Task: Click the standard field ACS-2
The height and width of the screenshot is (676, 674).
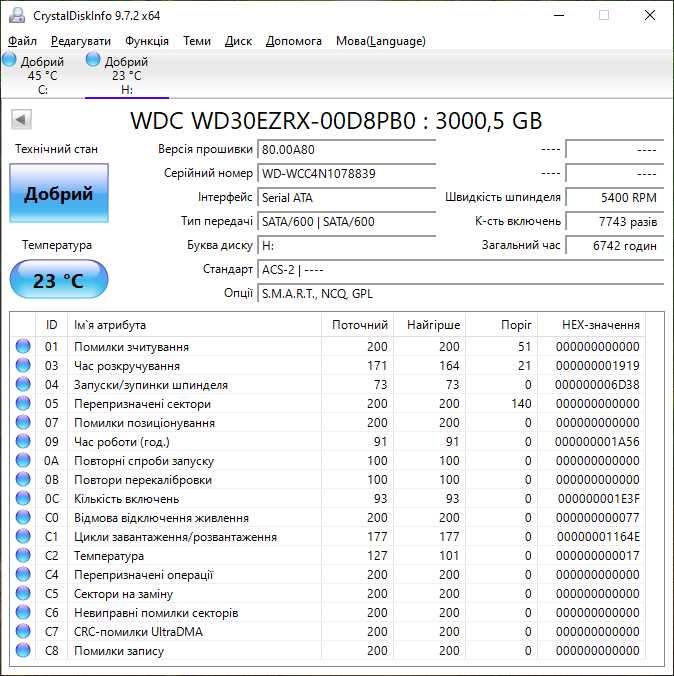Action: pos(461,270)
